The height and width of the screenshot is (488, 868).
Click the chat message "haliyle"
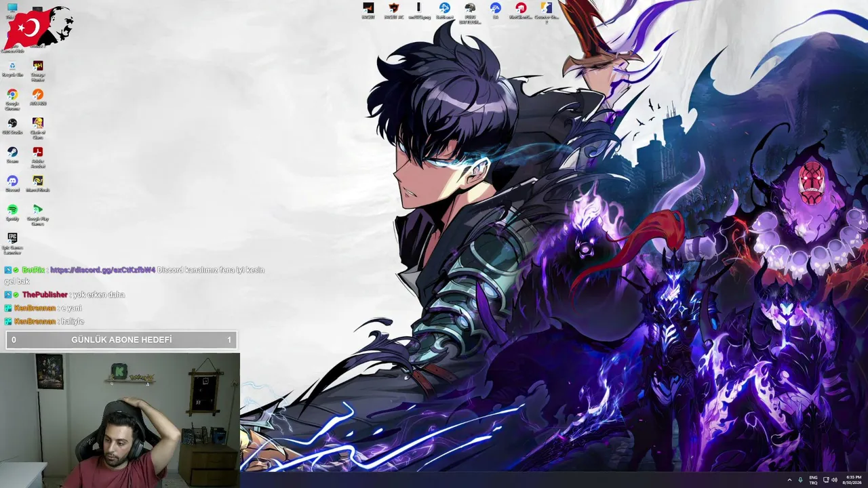[73, 321]
